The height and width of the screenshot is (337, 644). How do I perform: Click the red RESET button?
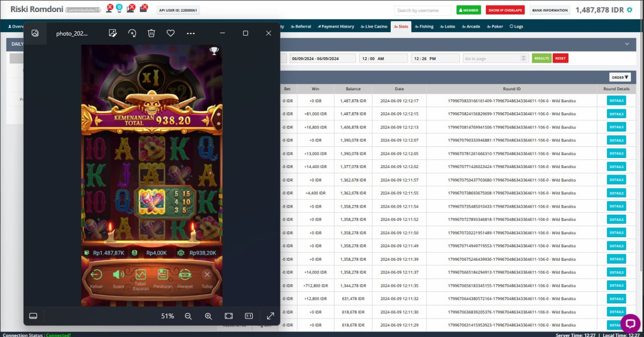tap(560, 58)
